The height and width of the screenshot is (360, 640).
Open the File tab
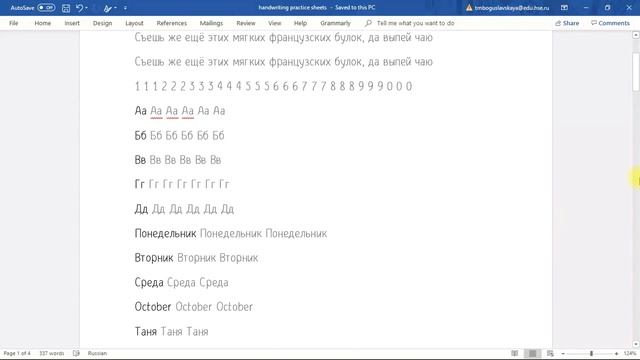tap(13, 23)
